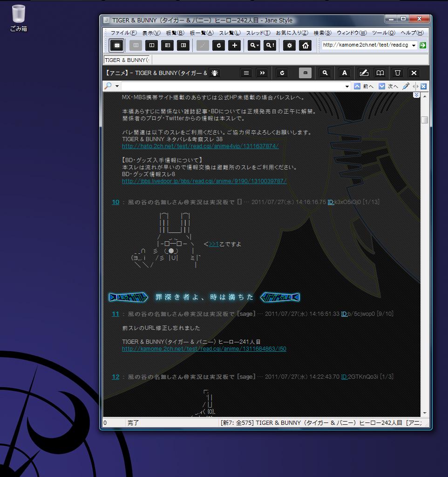Click post number 12 link
The height and width of the screenshot is (477, 448).
click(x=115, y=376)
